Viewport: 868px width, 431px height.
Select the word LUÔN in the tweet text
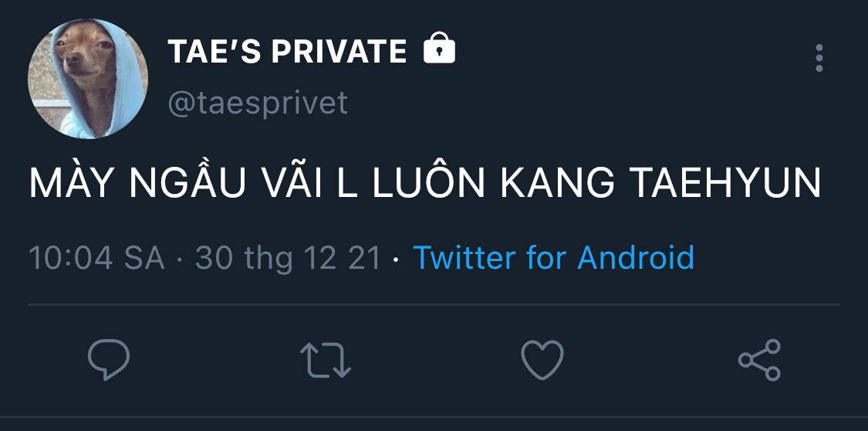click(428, 179)
